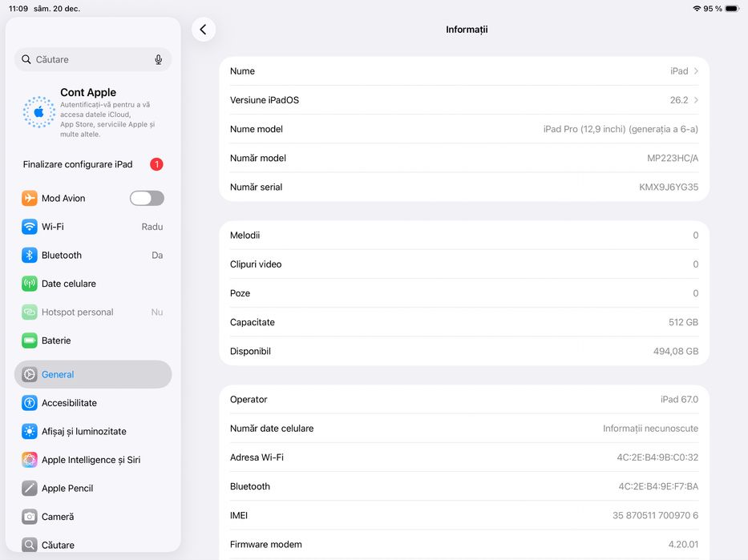Tap the Căutare search field

[x=93, y=59]
